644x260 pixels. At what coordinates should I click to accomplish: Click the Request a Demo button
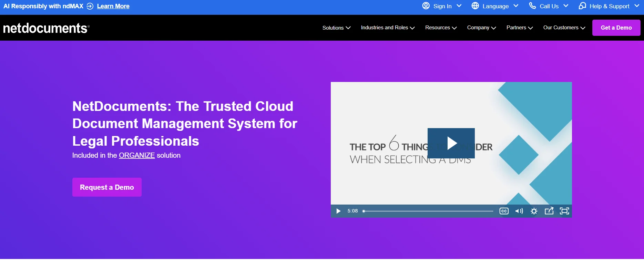[107, 187]
